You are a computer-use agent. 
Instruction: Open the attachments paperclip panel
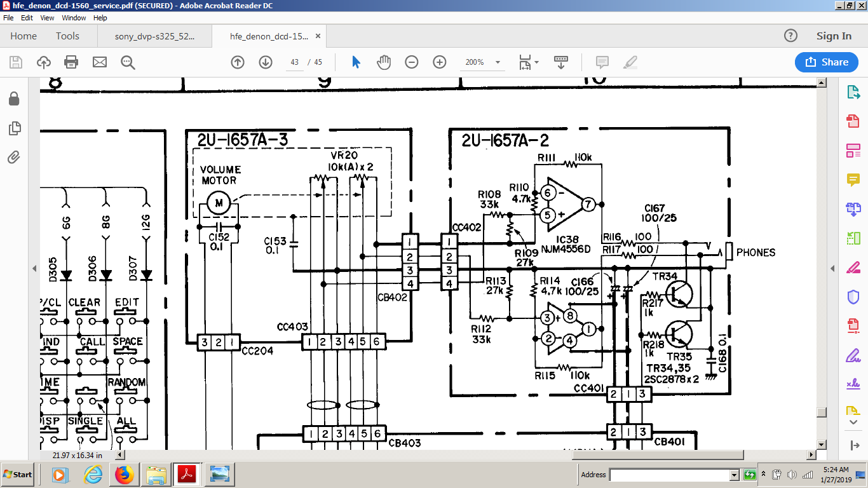[14, 157]
